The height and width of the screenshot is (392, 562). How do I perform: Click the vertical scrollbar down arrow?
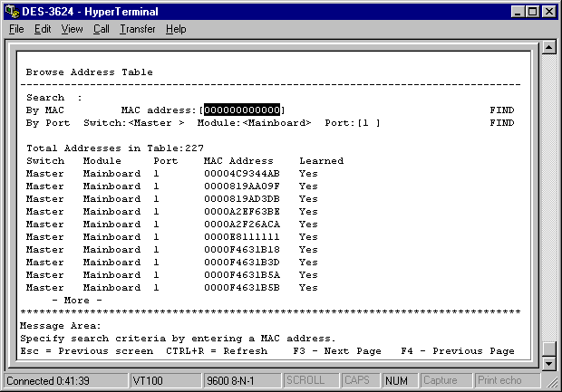[x=547, y=363]
